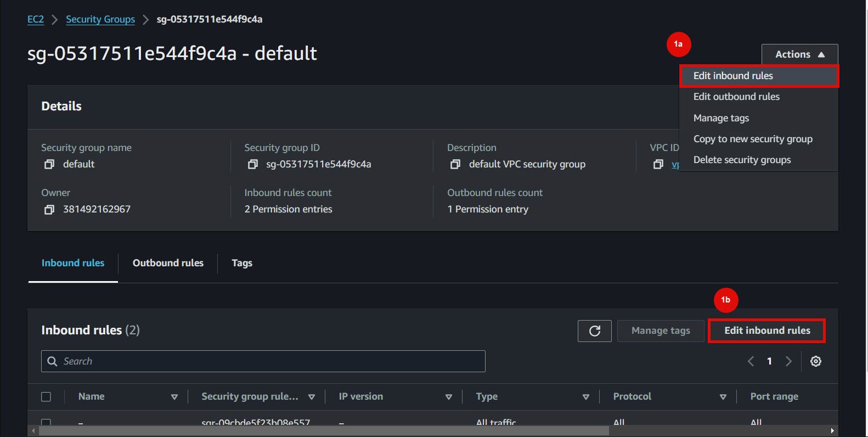Click the owner ID 381492162967
This screenshot has width=868, height=437.
[97, 209]
